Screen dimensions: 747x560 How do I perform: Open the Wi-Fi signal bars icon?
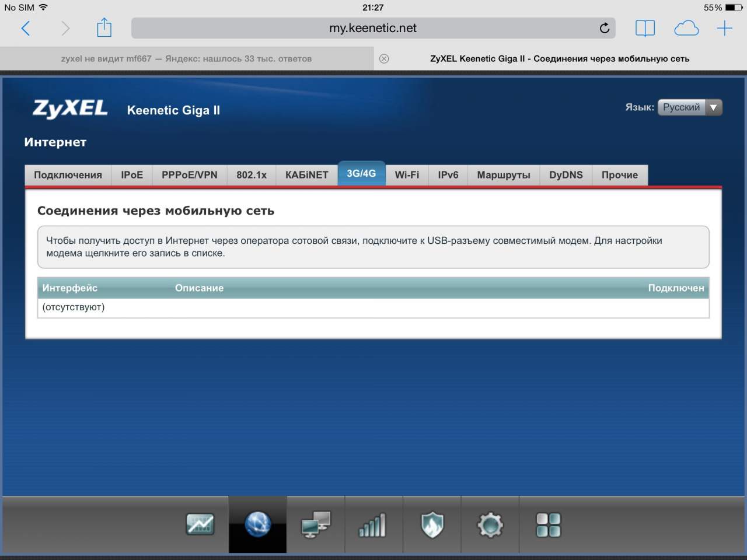[x=372, y=525]
